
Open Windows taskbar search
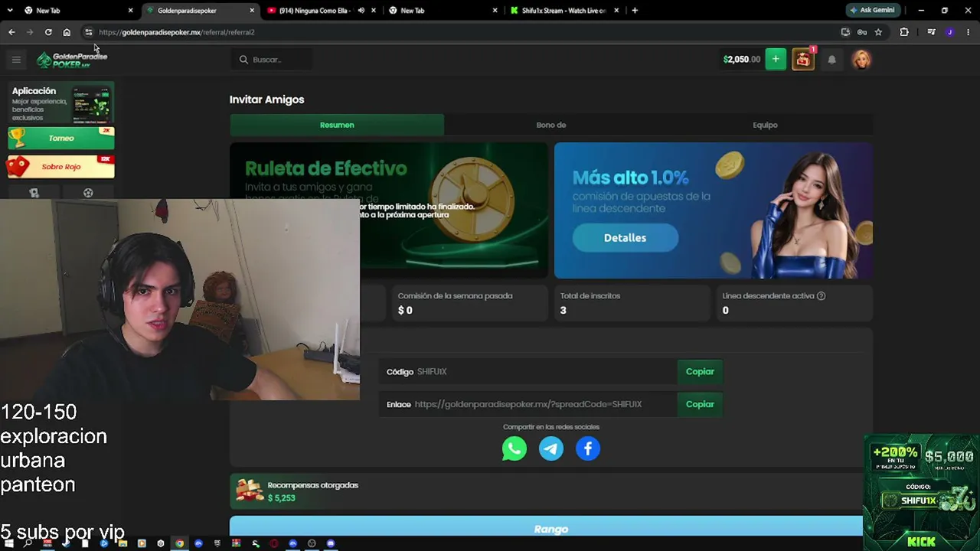tap(28, 543)
